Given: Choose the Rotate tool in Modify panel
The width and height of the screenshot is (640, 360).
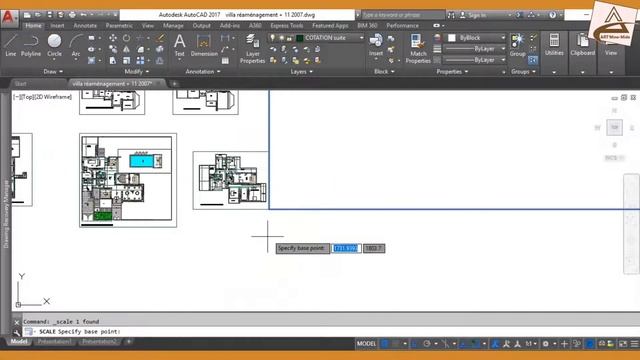Looking at the screenshot, I should pyautogui.click(x=127, y=38).
